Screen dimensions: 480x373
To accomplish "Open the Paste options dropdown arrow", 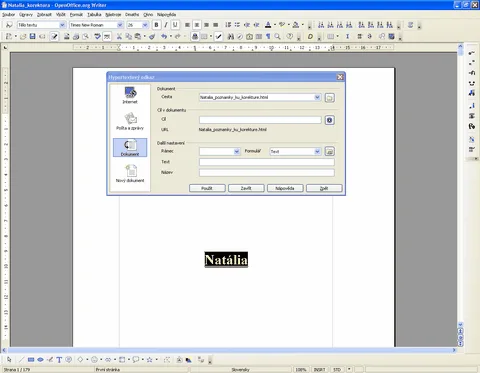I will pyautogui.click(x=145, y=36).
